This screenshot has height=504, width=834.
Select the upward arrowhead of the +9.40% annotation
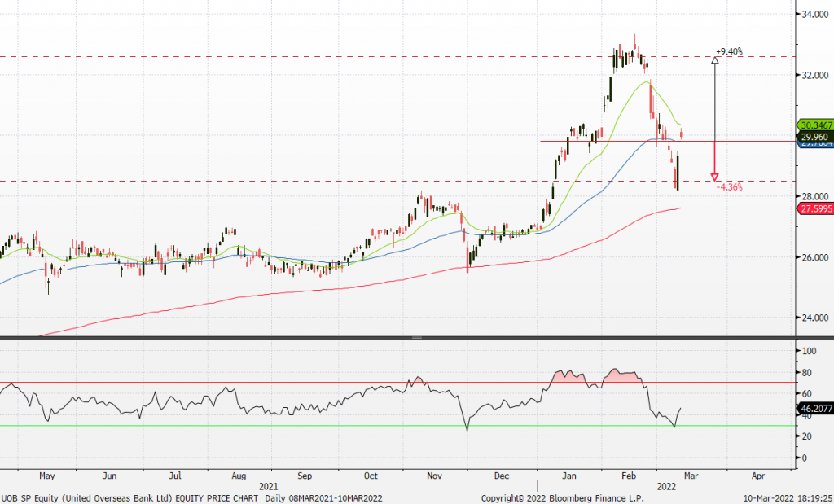point(715,59)
